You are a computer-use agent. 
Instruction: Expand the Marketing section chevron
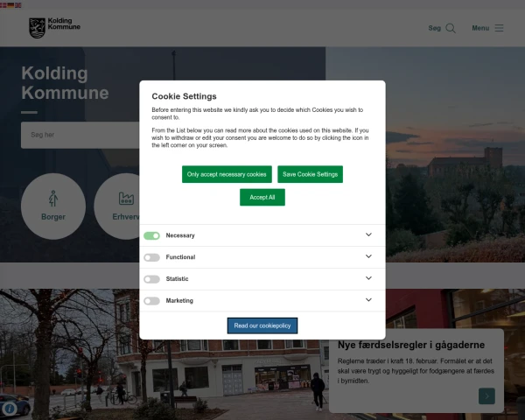(x=368, y=301)
